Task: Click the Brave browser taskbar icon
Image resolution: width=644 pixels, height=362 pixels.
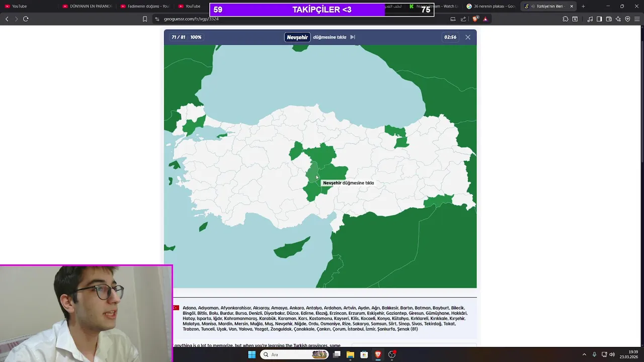Action: click(378, 354)
